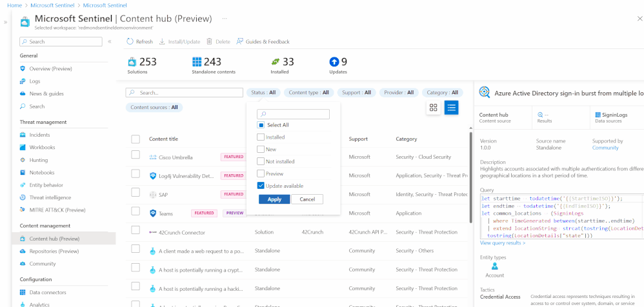The image size is (644, 307).
Task: Cancel the status filter
Action: pos(307,199)
